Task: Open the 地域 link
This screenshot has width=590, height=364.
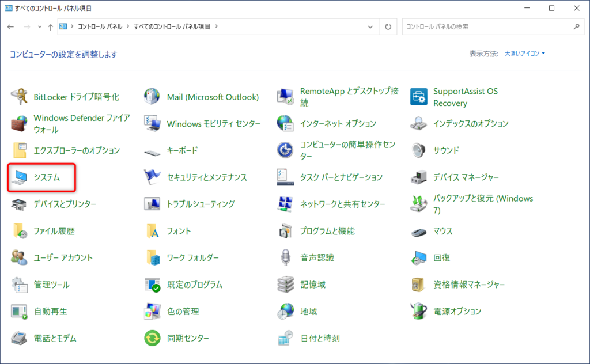Action: pos(309,312)
